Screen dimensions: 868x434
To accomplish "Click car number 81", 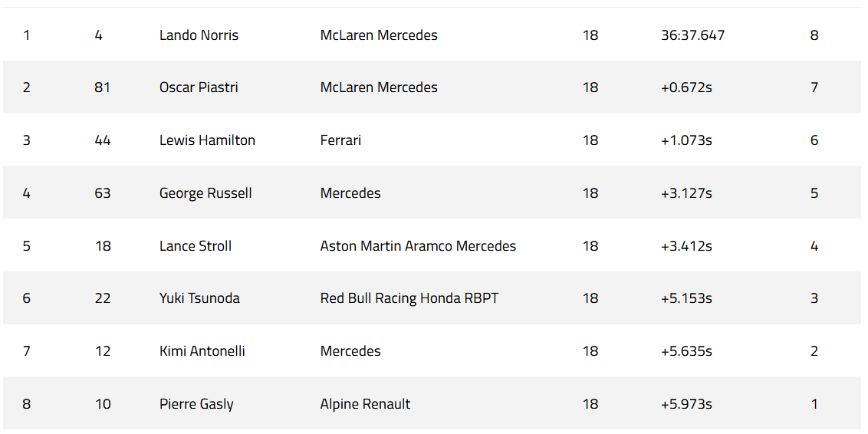I will click(x=103, y=87).
